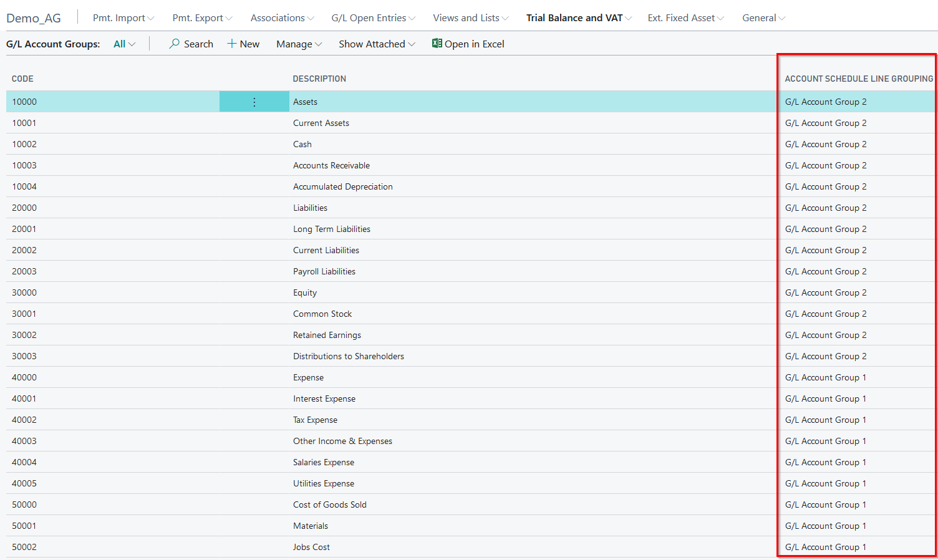The height and width of the screenshot is (560, 938).
Task: Open the Trial Balance and VAT menu
Action: click(x=578, y=18)
